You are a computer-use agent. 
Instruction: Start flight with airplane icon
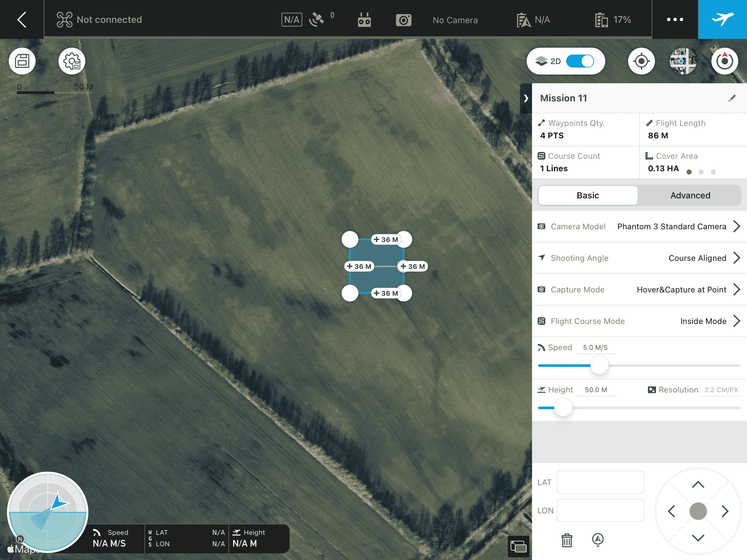[x=722, y=19]
